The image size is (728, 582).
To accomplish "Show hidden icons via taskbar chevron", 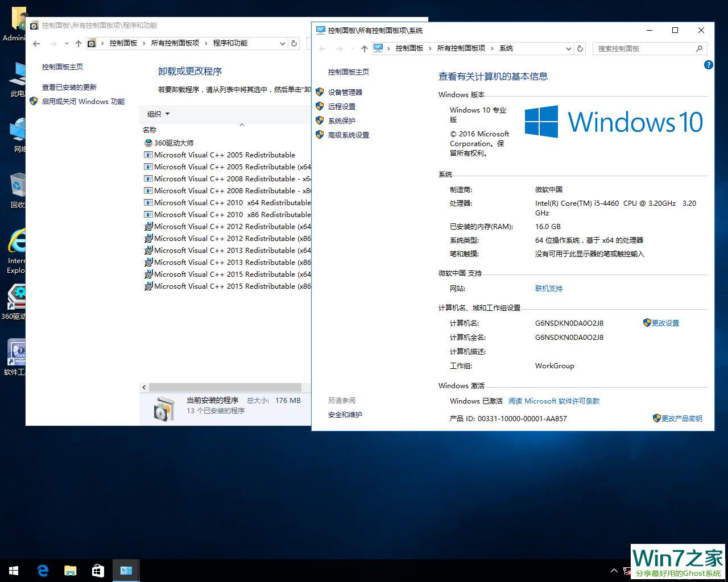I will tap(614, 570).
